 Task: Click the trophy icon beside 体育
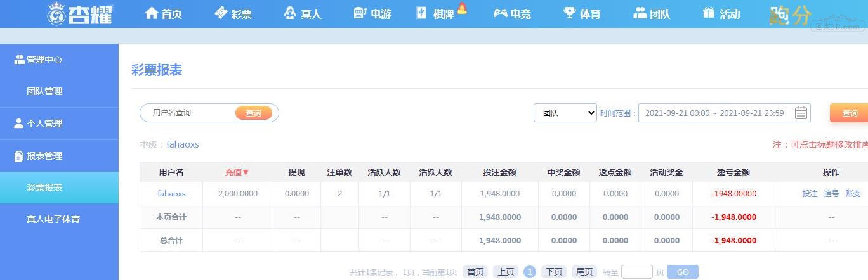click(570, 13)
